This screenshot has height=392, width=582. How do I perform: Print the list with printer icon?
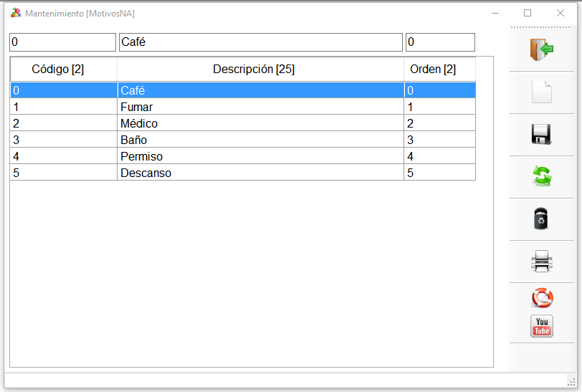click(x=542, y=261)
